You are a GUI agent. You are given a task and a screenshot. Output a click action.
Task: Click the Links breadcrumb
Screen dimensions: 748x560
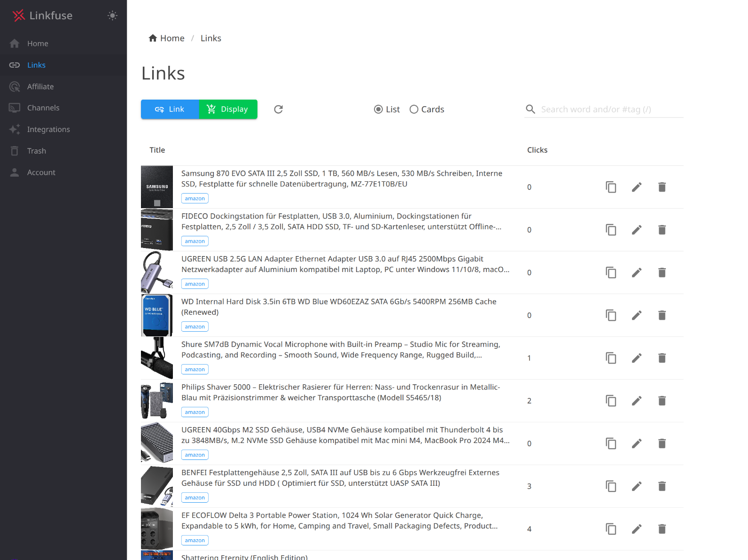pyautogui.click(x=210, y=38)
